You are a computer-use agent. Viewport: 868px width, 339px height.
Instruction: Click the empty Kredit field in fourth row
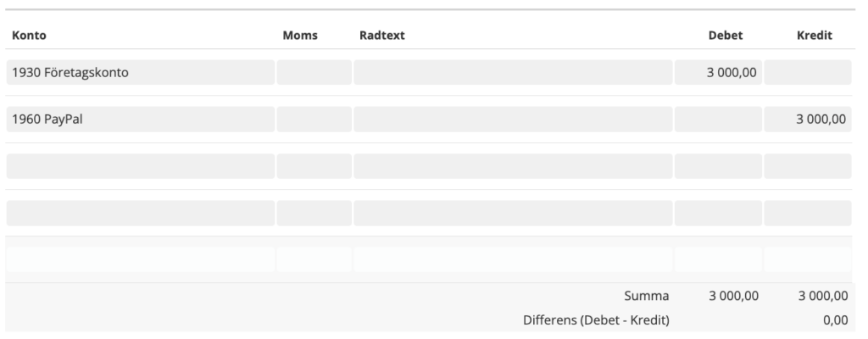tap(807, 213)
